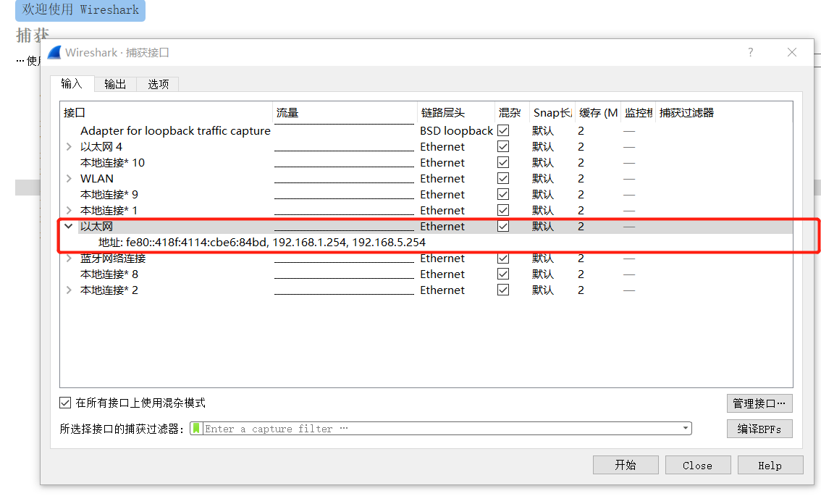The image size is (821, 504).
Task: Click the 监控模式 column header
Action: [639, 113]
